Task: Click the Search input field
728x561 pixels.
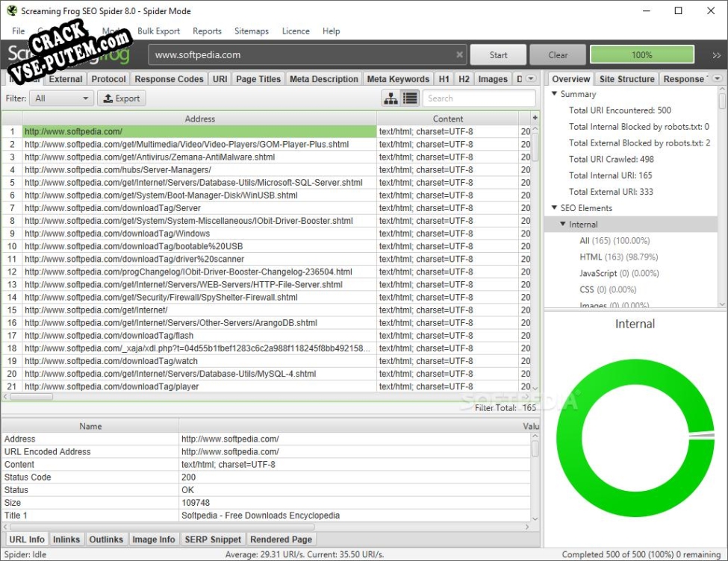Action: point(479,98)
